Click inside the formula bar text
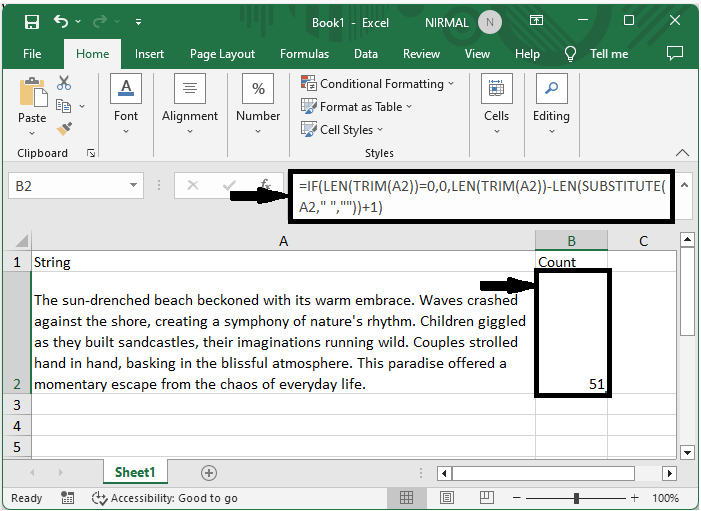Image resolution: width=701 pixels, height=511 pixels. [x=482, y=196]
